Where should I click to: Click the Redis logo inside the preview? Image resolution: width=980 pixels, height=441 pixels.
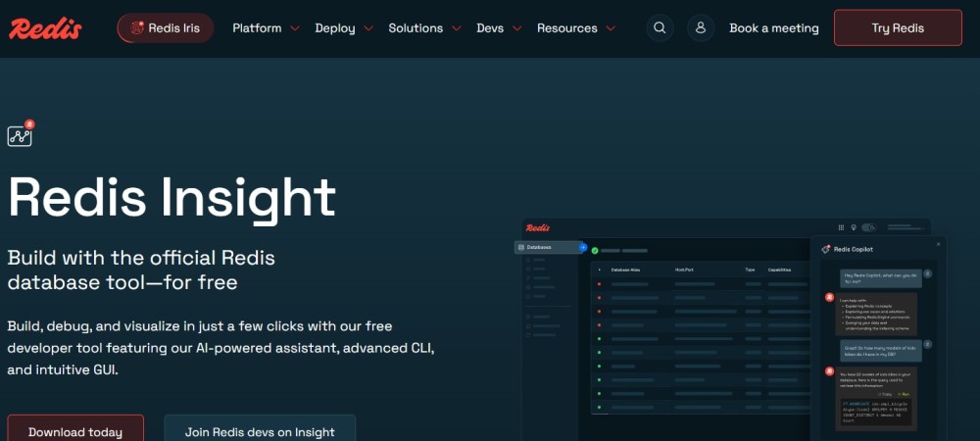(x=537, y=228)
